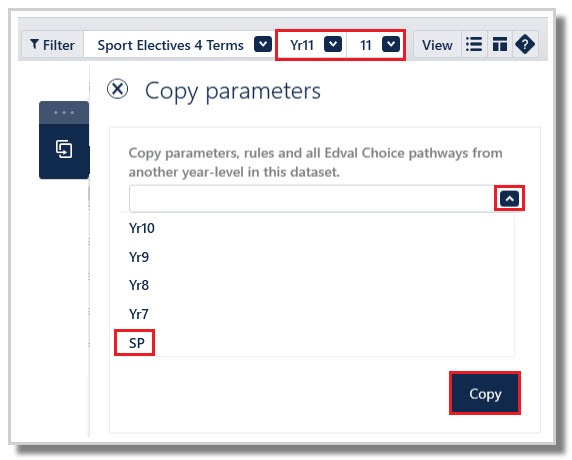Open the help question mark icon
The width and height of the screenshot is (572, 460).
(x=525, y=45)
